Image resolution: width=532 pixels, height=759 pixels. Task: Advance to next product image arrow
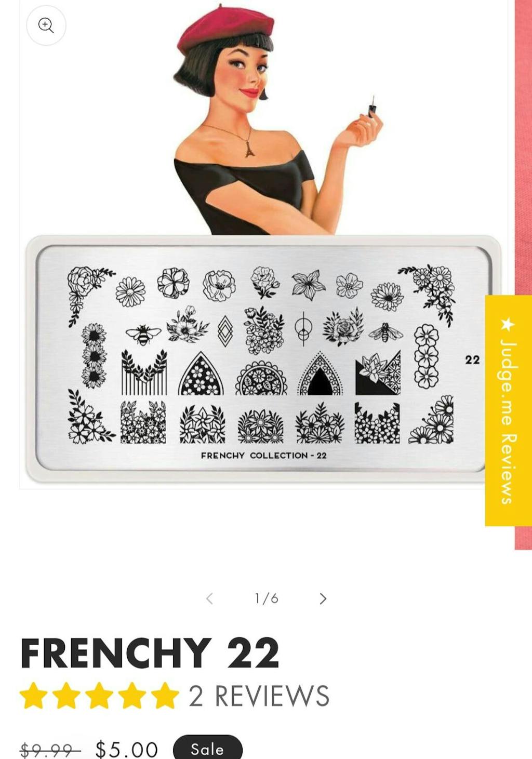(323, 598)
